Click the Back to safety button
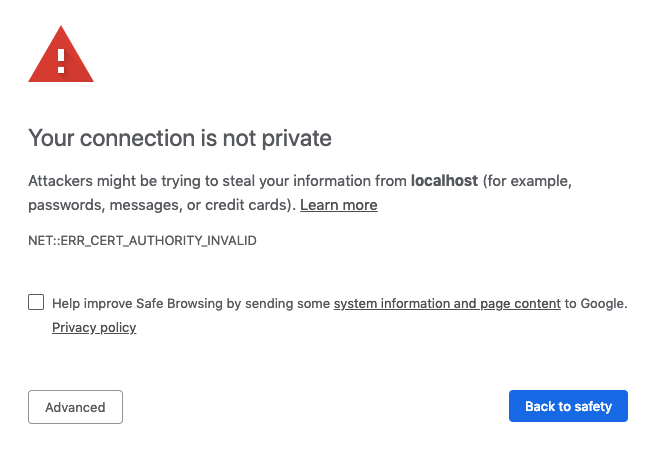Screen dimensions: 649x456 point(568,406)
